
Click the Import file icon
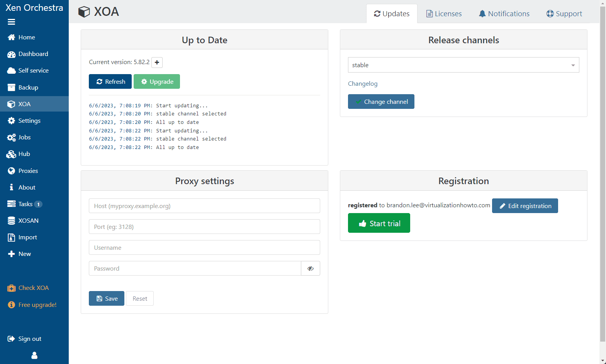[x=11, y=237]
